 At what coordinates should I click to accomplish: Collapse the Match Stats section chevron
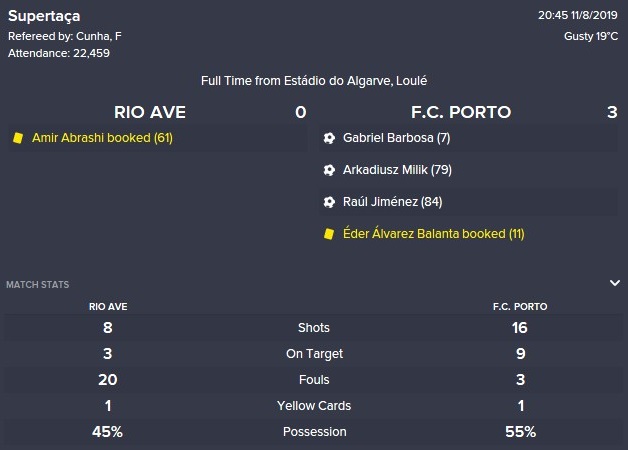(x=614, y=283)
